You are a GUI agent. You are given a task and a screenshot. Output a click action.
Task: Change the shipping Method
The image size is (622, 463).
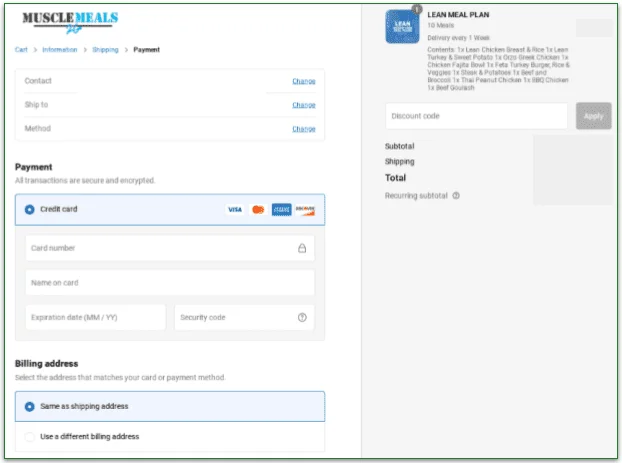click(x=304, y=129)
